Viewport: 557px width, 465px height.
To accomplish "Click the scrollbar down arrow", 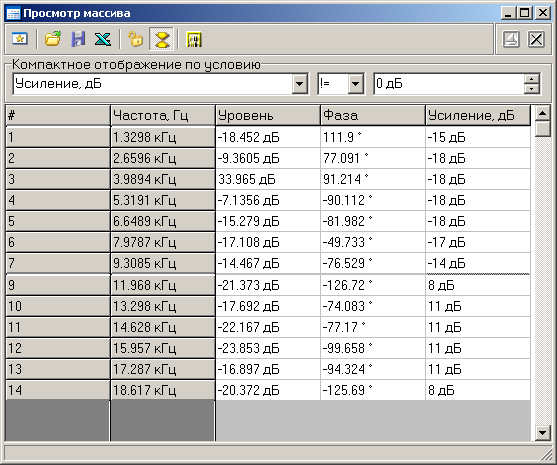I will (x=542, y=433).
